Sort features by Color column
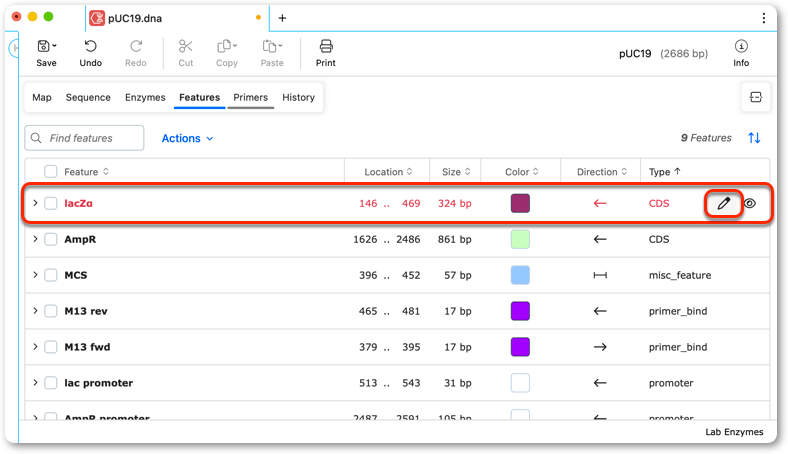788x454 pixels. (521, 172)
